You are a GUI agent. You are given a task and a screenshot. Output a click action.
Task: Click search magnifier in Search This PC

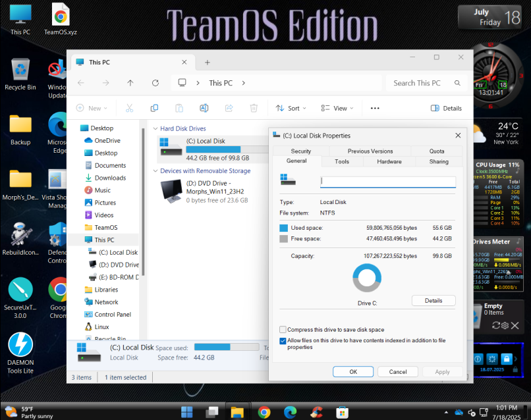457,83
